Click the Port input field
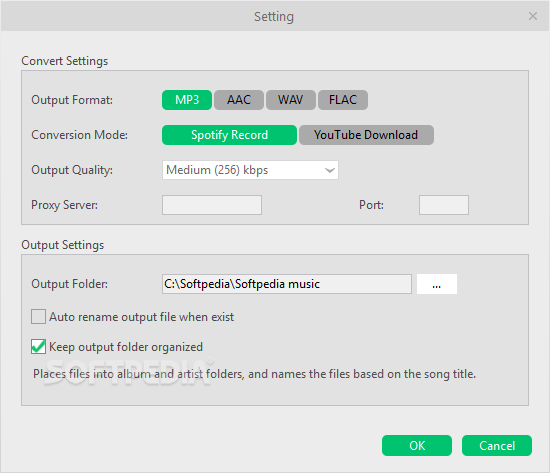Viewport: 550px width, 473px height. tap(444, 205)
